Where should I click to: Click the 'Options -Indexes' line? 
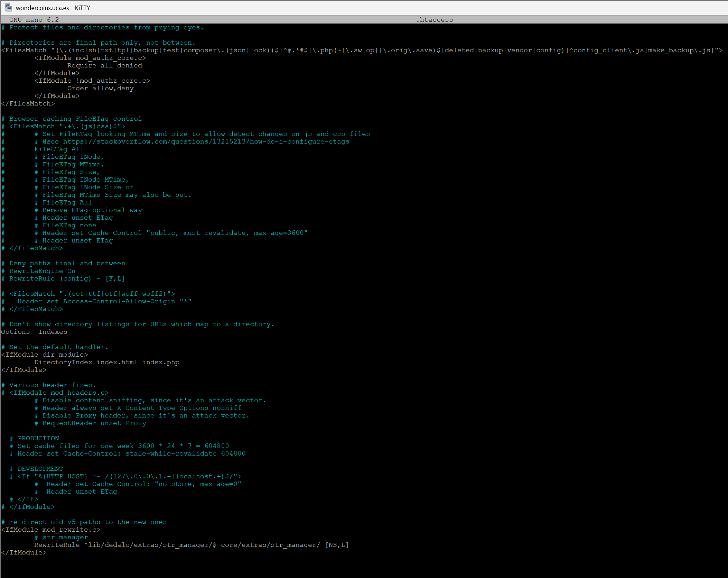[34, 332]
